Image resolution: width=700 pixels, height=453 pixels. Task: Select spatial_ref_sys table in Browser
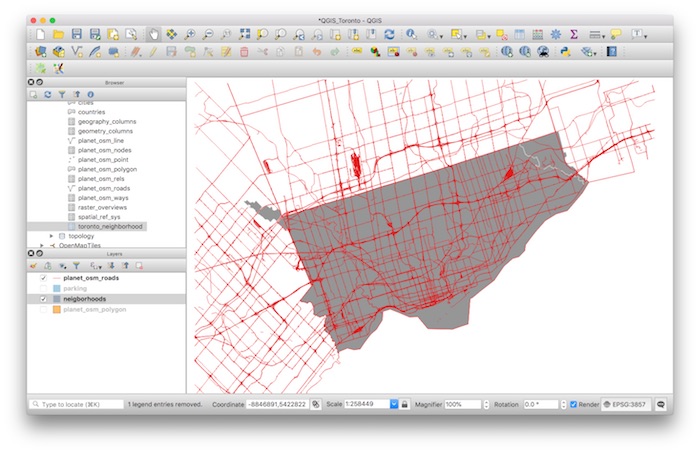tap(99, 217)
